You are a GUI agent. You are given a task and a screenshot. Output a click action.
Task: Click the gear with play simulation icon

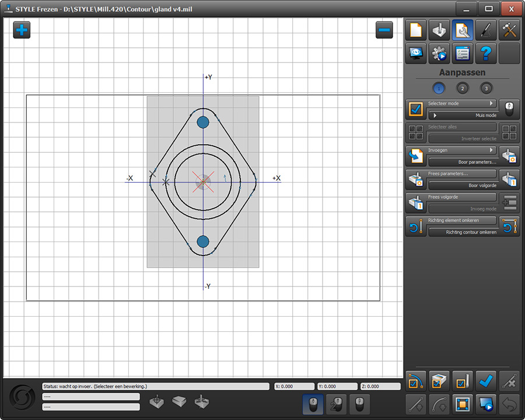pyautogui.click(x=439, y=53)
